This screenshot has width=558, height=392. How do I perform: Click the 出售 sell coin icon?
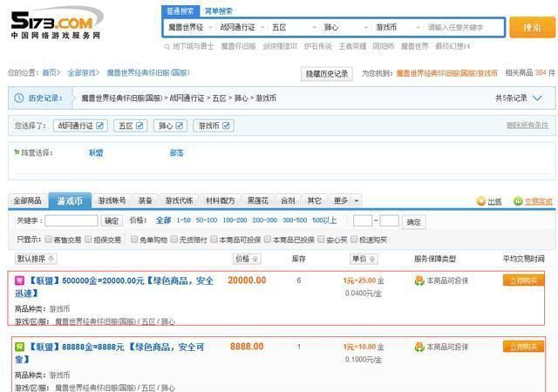tap(481, 201)
